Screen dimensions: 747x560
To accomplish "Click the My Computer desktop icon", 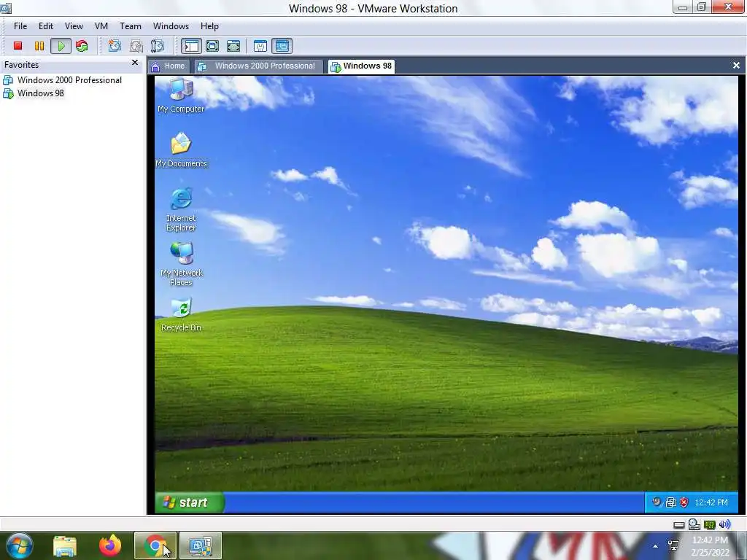I will (x=181, y=96).
